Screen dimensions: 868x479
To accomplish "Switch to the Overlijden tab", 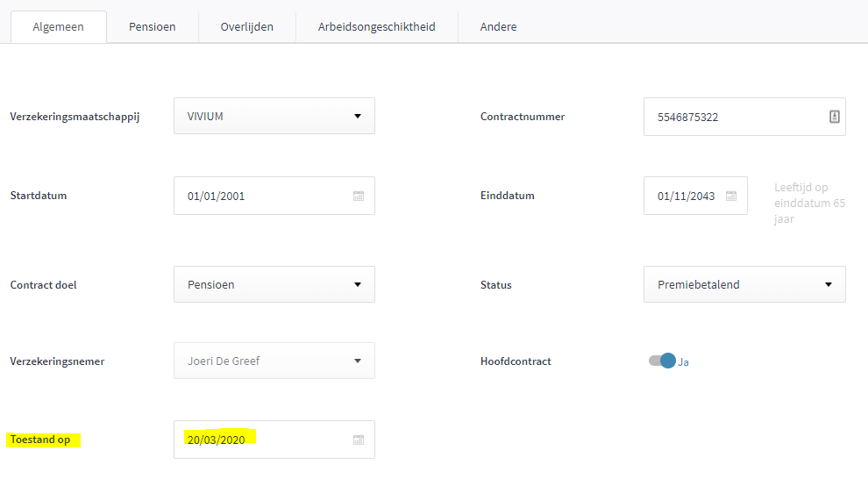I will pyautogui.click(x=246, y=27).
